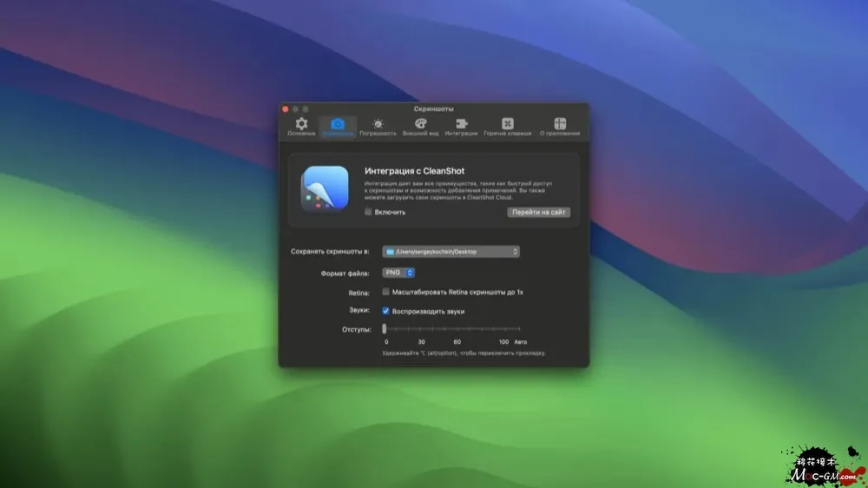Click the Отступы slider handle
The width and height of the screenshot is (868, 488).
[x=385, y=328]
